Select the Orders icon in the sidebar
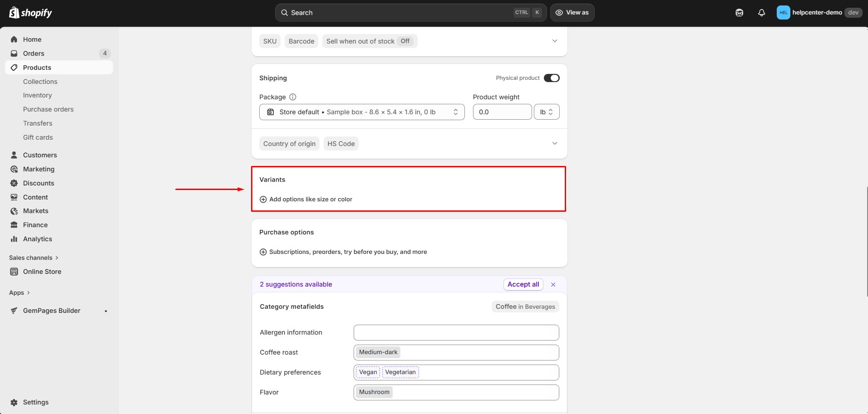868x414 pixels. tap(14, 54)
